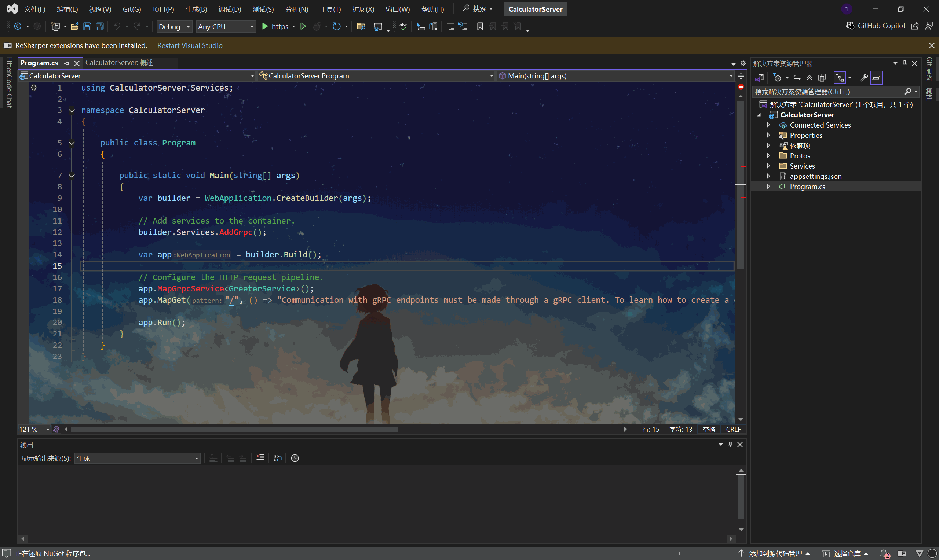Click the Open File toolbar icon
This screenshot has width=939, height=560.
(75, 26)
